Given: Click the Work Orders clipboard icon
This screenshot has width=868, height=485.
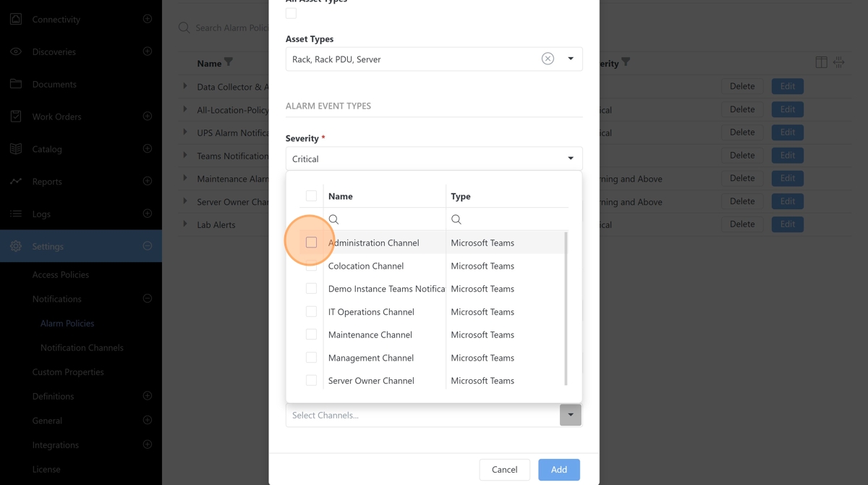Looking at the screenshot, I should click(16, 117).
